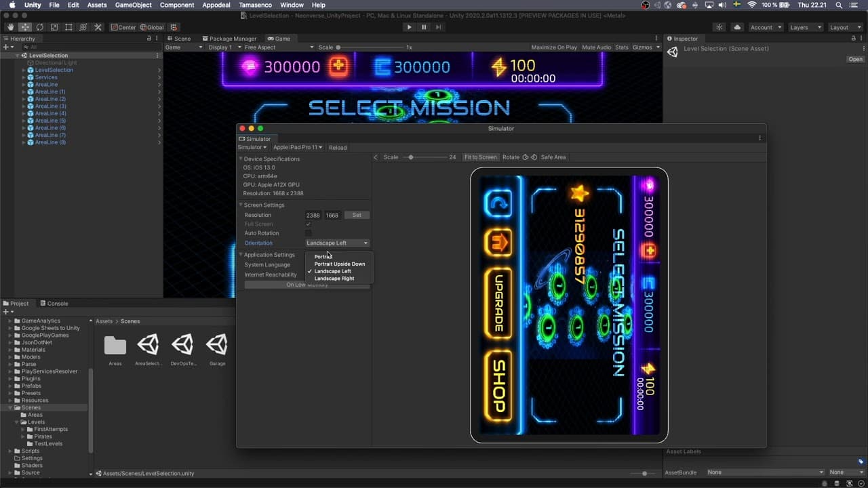Toggle Global handle rotation button

(x=152, y=27)
